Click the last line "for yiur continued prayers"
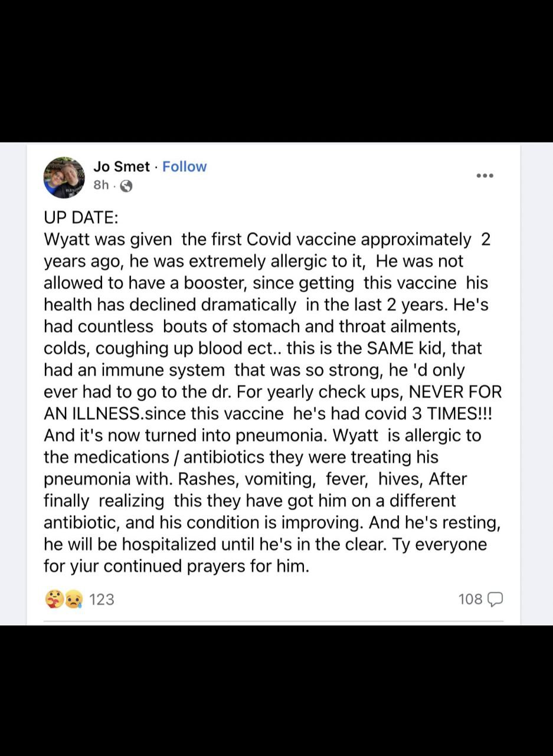This screenshot has height=756, width=553. click(176, 566)
